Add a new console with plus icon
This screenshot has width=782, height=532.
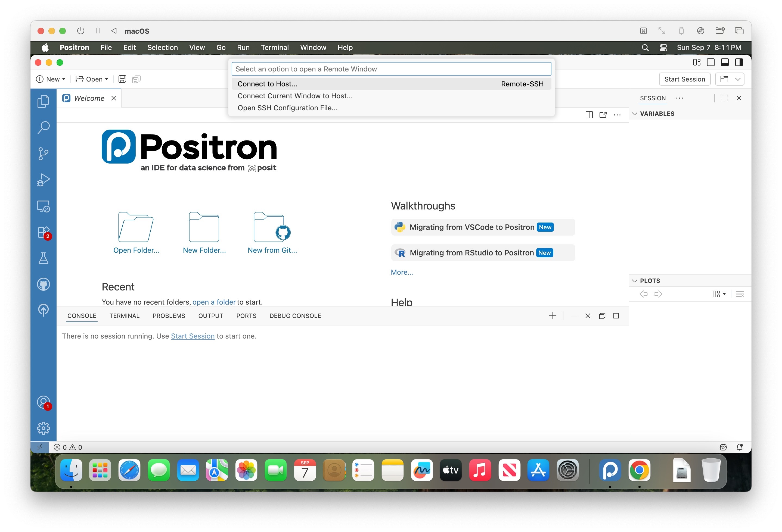(553, 316)
